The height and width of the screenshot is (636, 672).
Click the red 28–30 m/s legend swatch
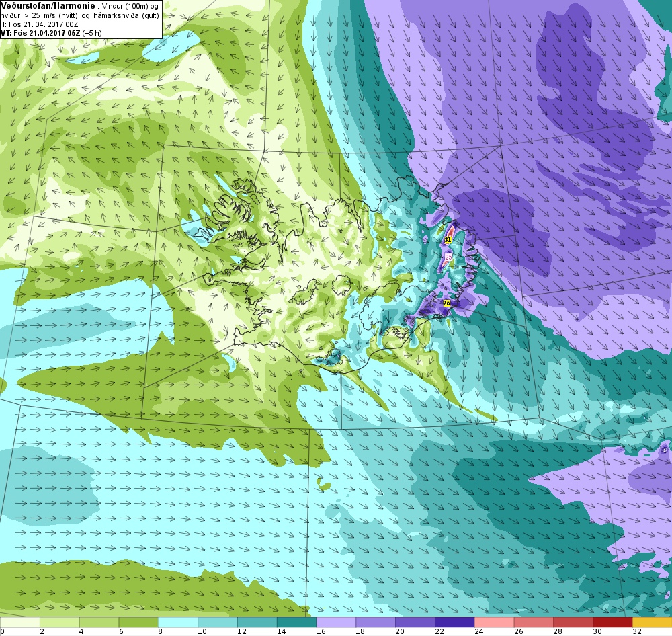pyautogui.click(x=573, y=622)
